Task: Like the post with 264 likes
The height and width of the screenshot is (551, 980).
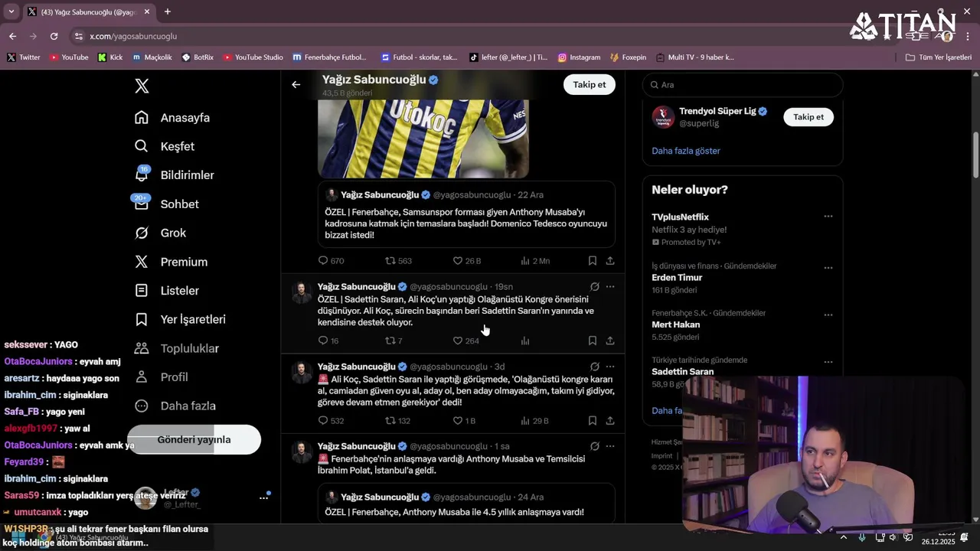Action: (x=465, y=341)
